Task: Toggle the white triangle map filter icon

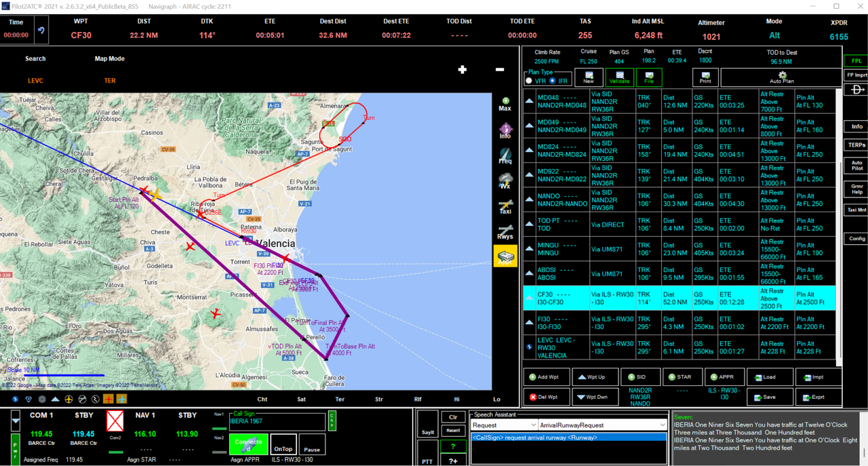Action: 55,399
